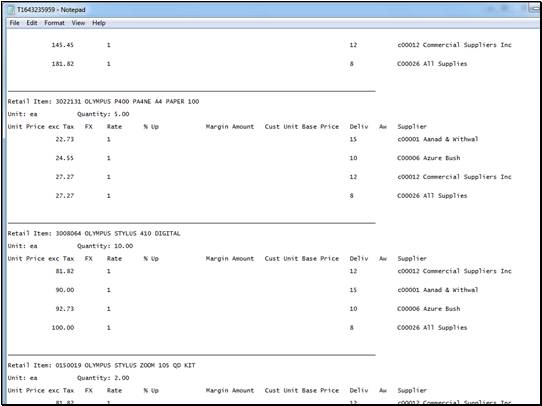
Task: Click delivery value 10 on the 24.55 row
Action: point(353,158)
